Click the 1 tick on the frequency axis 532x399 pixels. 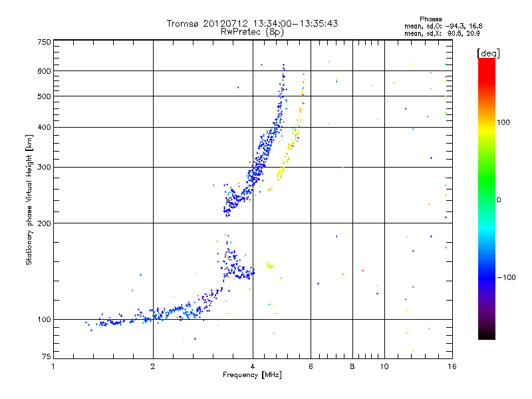(x=53, y=366)
